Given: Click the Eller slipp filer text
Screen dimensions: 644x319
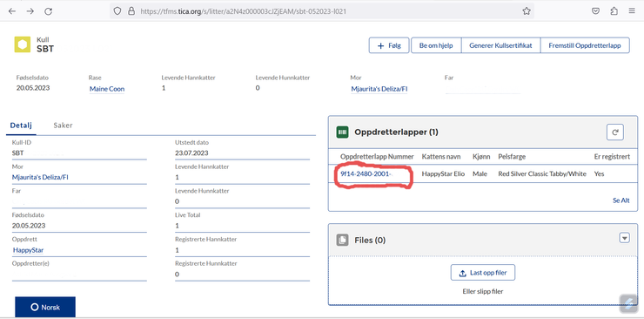Looking at the screenshot, I should click(483, 291).
